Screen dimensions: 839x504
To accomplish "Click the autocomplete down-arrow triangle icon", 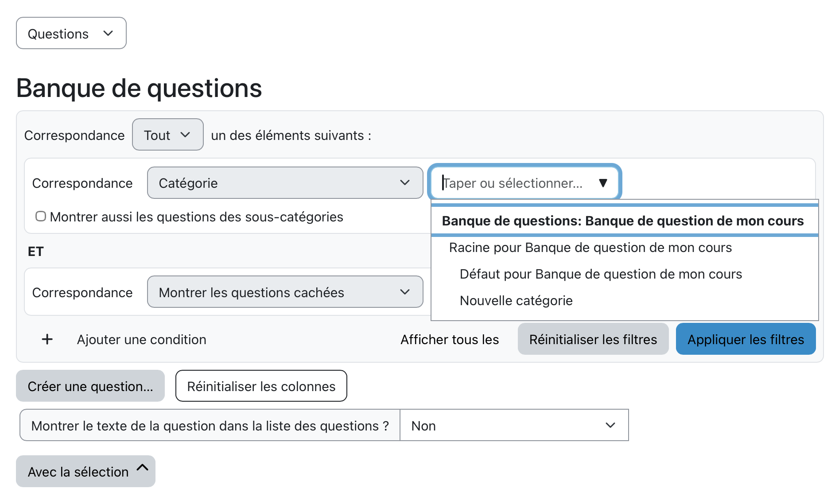I will click(x=602, y=183).
